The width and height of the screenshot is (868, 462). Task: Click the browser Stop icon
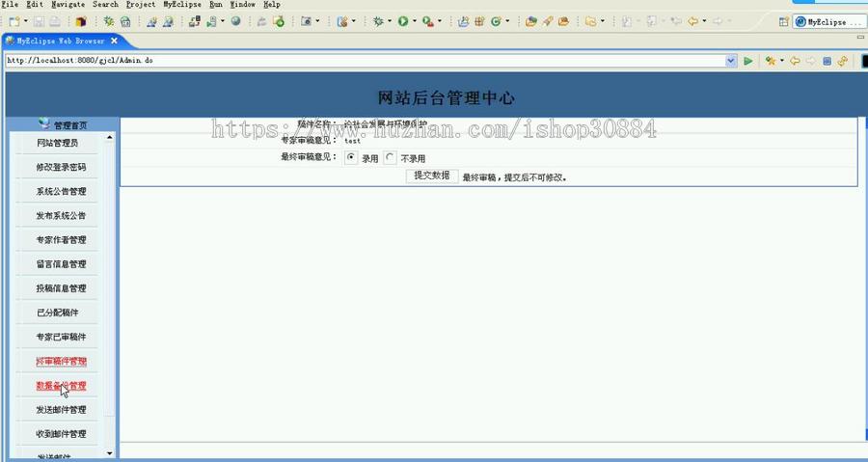point(827,61)
